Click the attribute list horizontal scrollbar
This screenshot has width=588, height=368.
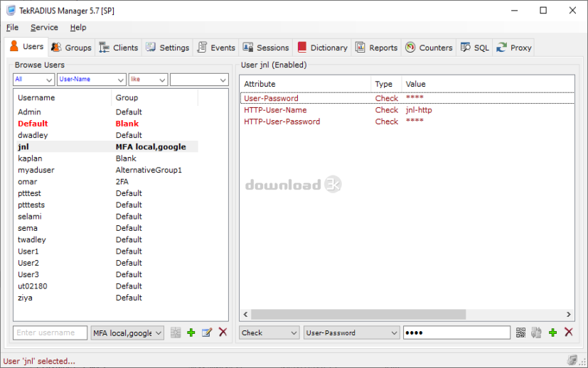pyautogui.click(x=407, y=315)
